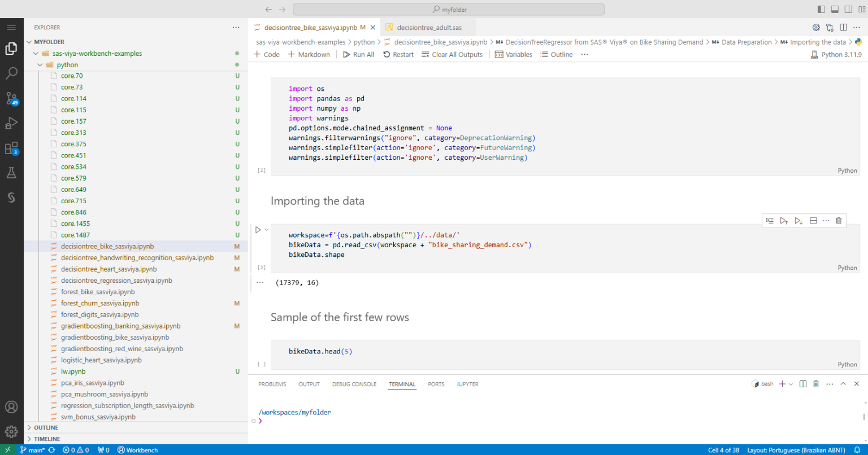Open the Testing beaker icon
868x455 pixels.
[11, 173]
